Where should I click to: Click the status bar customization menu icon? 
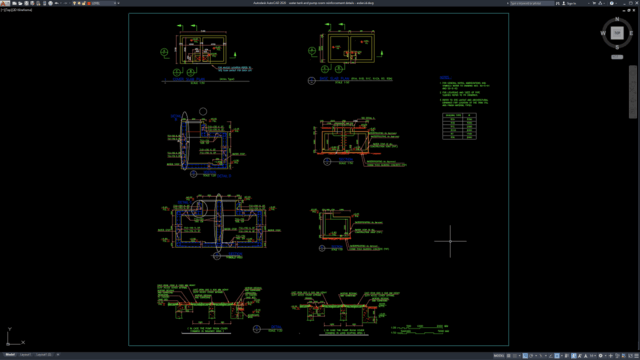click(x=636, y=356)
